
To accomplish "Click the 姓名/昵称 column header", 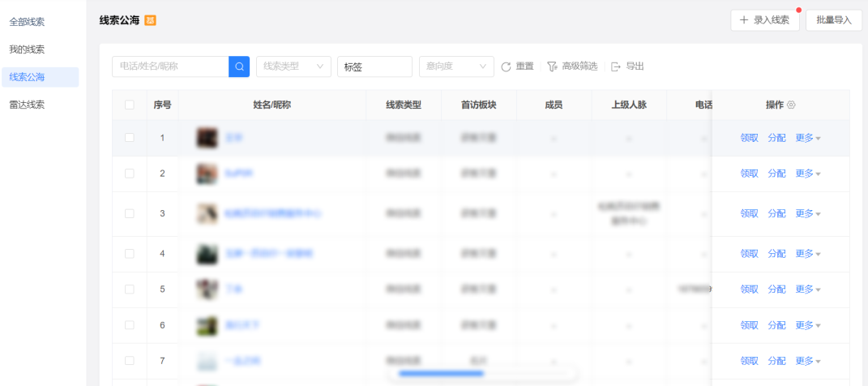I will [x=272, y=105].
